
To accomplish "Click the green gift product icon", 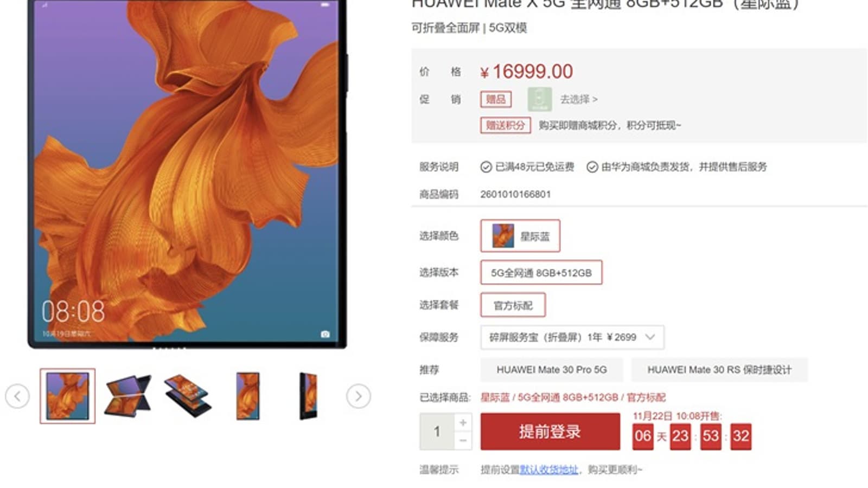I will click(x=540, y=99).
